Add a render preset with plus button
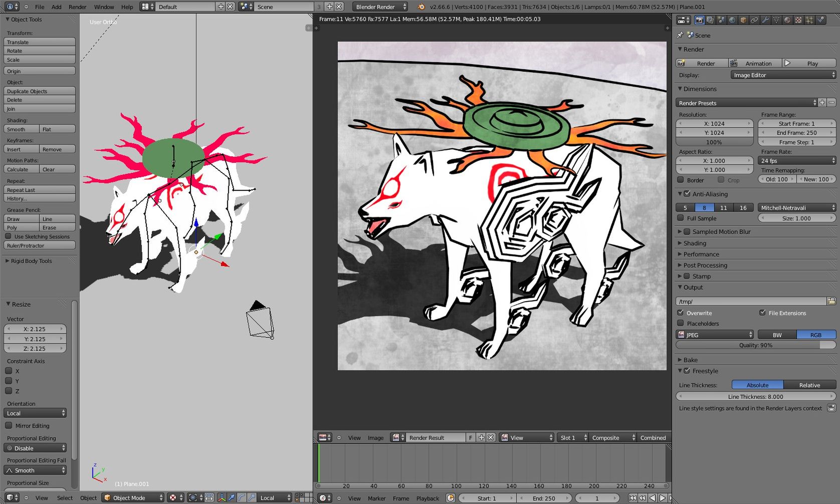 coord(822,103)
